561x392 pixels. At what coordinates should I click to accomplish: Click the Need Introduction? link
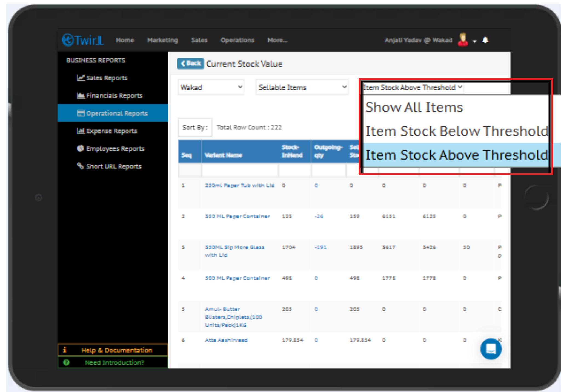point(114,362)
